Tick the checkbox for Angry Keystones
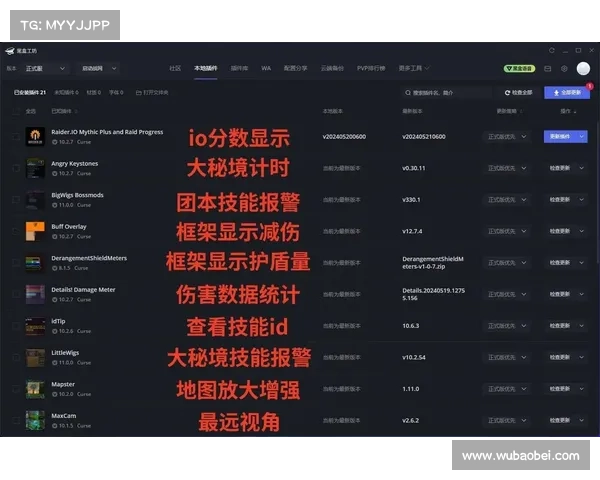 (15, 169)
